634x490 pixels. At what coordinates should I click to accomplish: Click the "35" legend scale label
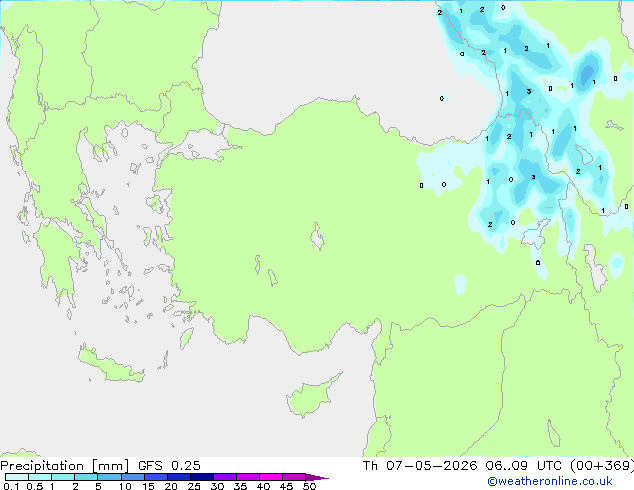pos(240,486)
